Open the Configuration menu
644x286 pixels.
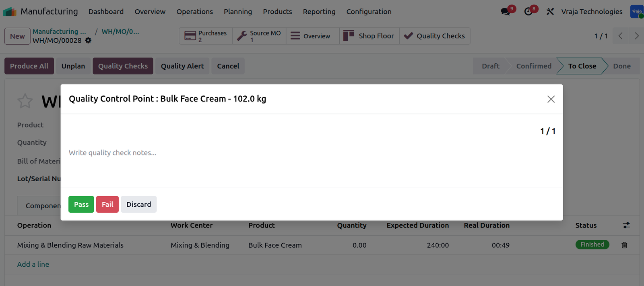[369, 12]
